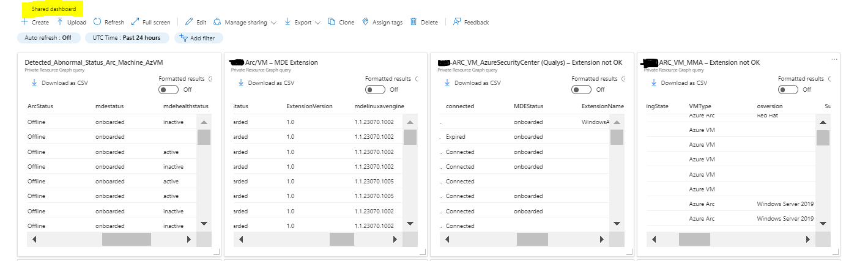Open the Export dropdown menu
Viewport: 868px width, 261px height.
point(317,23)
